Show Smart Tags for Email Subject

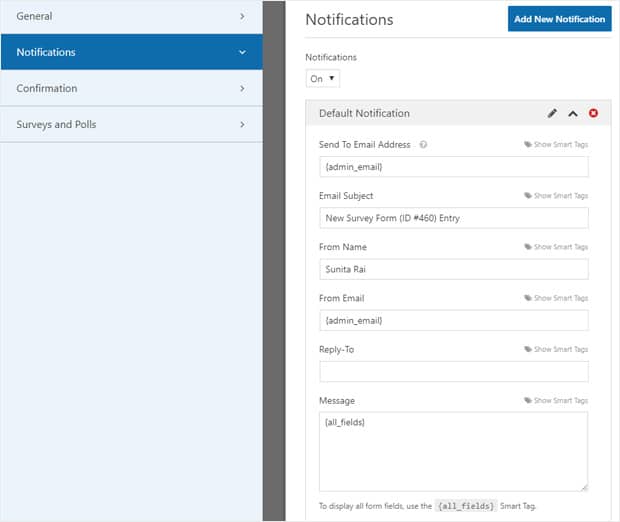[556, 195]
